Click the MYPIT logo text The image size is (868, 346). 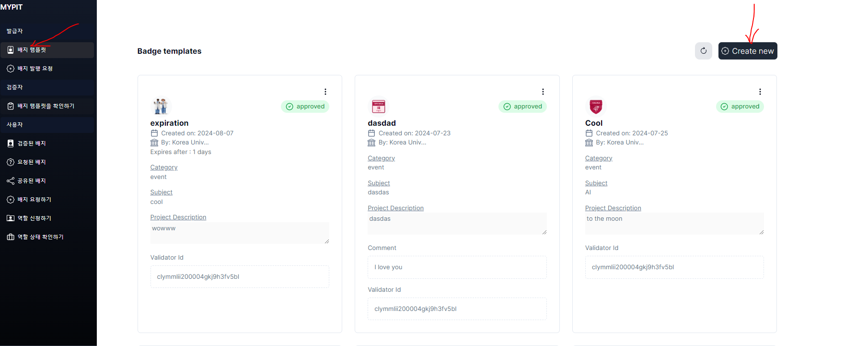click(x=12, y=7)
